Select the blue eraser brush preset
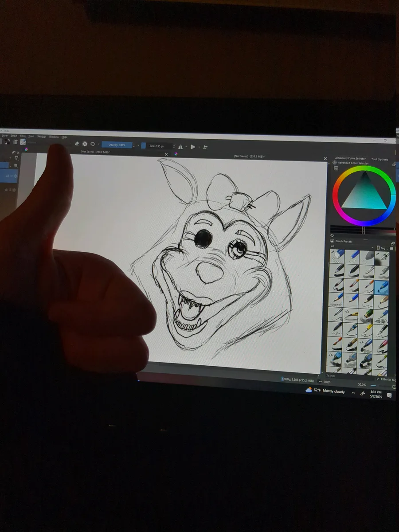The height and width of the screenshot is (532, 399). coord(337,257)
